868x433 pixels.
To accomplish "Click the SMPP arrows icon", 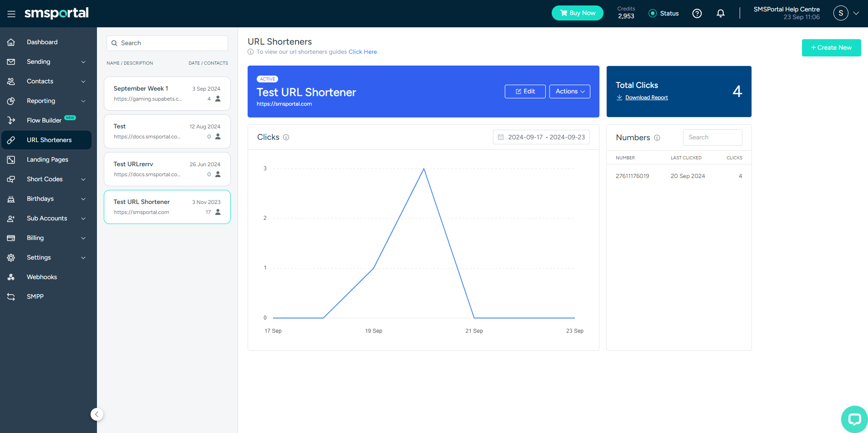I will click(x=11, y=297).
